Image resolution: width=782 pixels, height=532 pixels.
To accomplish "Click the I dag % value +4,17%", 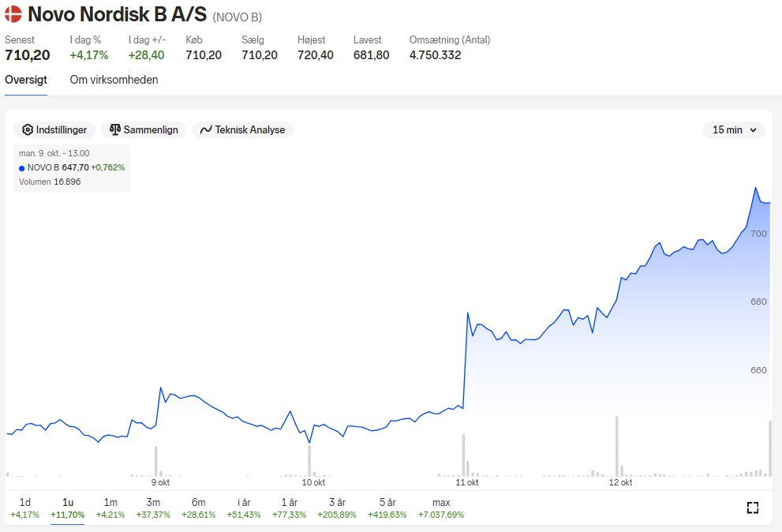I will 88,55.
